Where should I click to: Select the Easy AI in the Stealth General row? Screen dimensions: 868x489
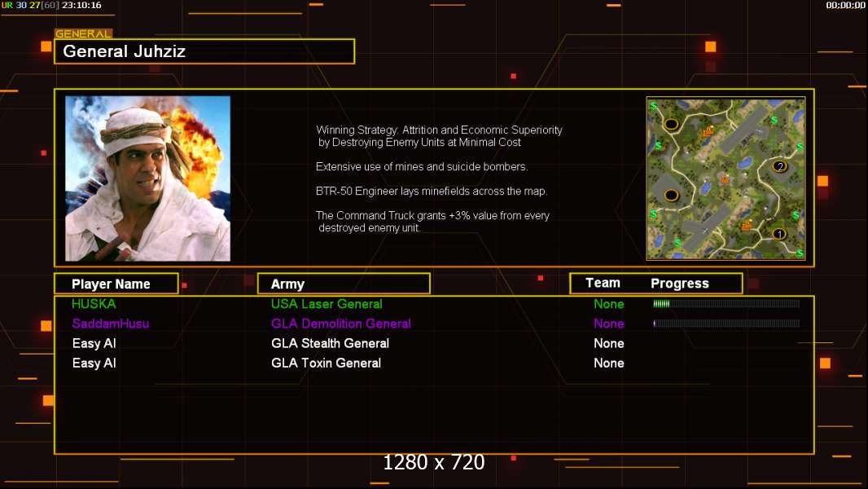coord(94,343)
